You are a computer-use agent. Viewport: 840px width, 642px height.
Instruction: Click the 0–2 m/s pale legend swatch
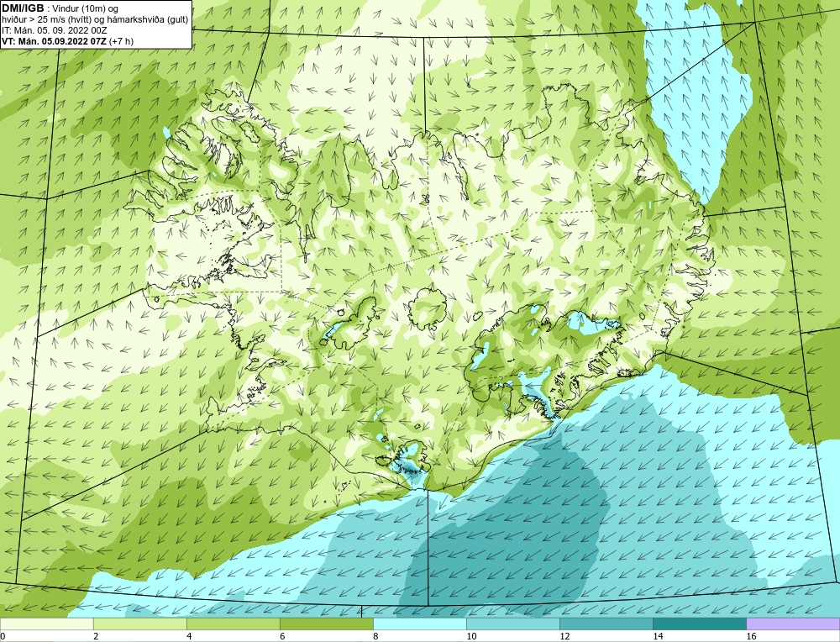pyautogui.click(x=46, y=624)
